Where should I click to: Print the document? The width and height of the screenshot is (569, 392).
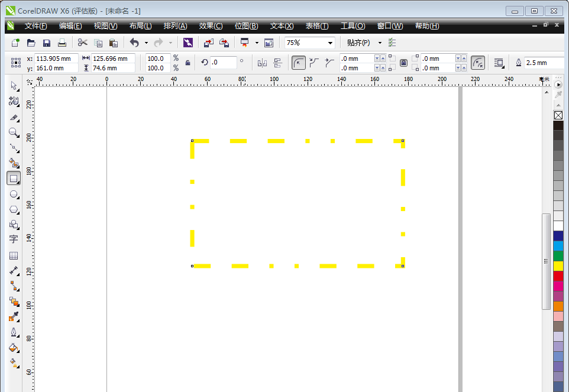62,43
